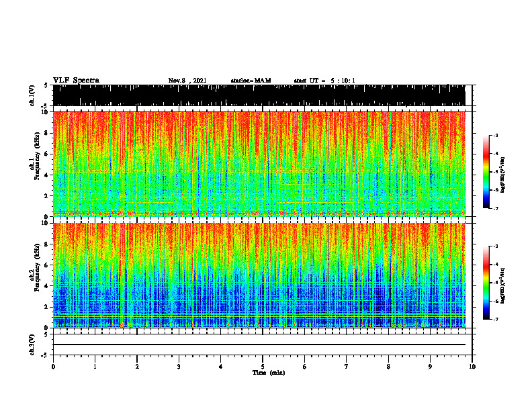The image size is (532, 411).
Task: Click the ch.2 color bar "-7" label
Action: point(496,319)
